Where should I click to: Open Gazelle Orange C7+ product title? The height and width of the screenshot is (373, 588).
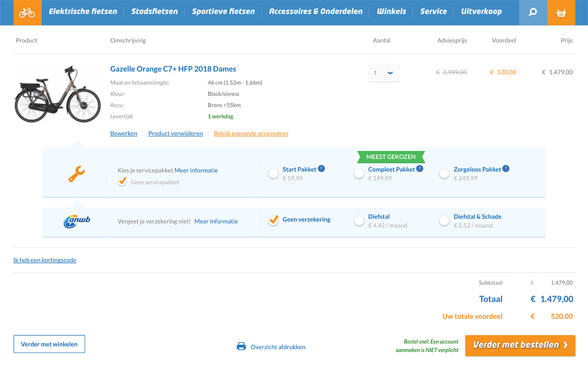173,69
